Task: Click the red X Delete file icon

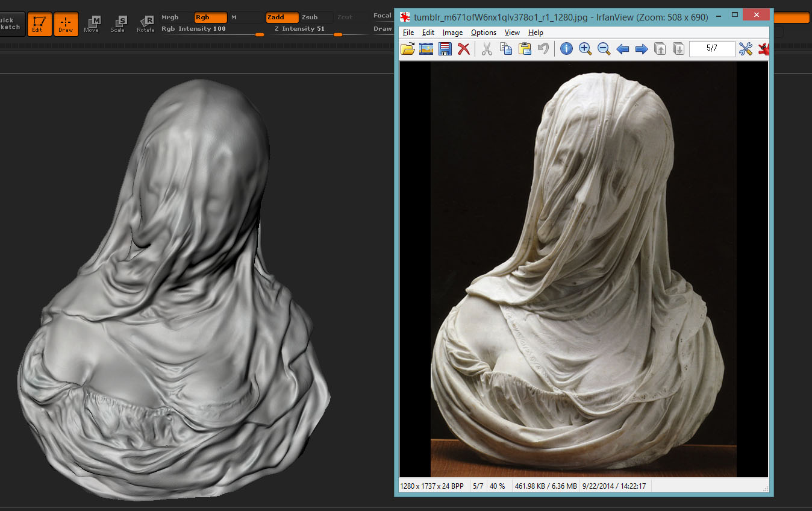Action: [x=464, y=49]
